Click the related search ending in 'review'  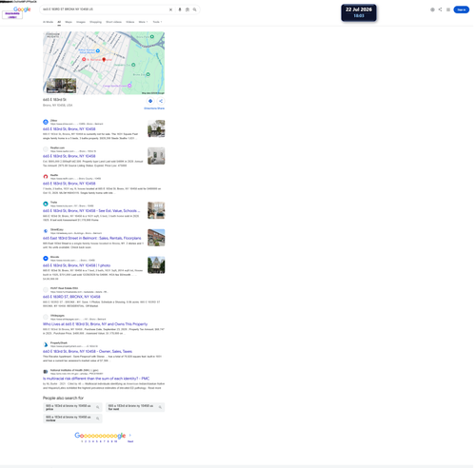pos(72,419)
